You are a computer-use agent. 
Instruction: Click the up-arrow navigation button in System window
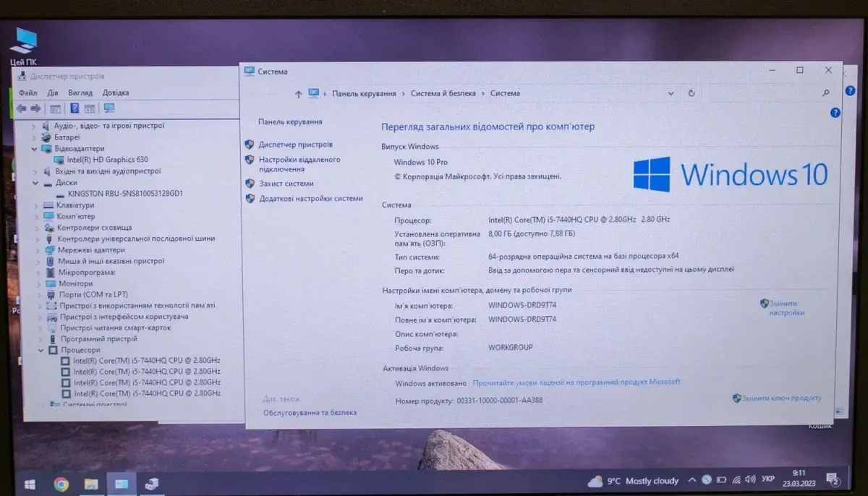298,94
